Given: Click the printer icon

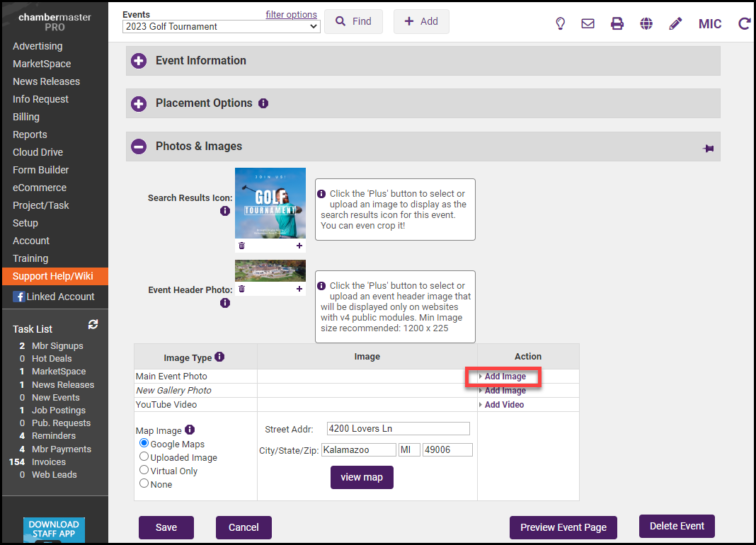Looking at the screenshot, I should pyautogui.click(x=617, y=23).
